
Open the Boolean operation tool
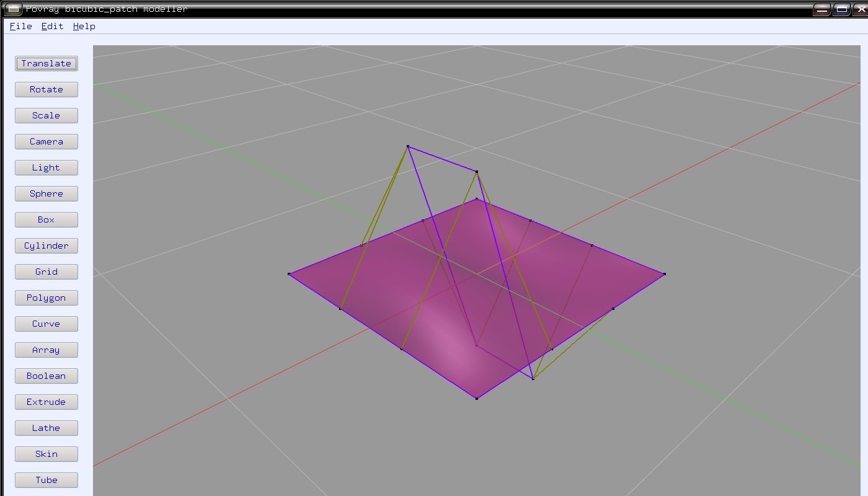(46, 376)
